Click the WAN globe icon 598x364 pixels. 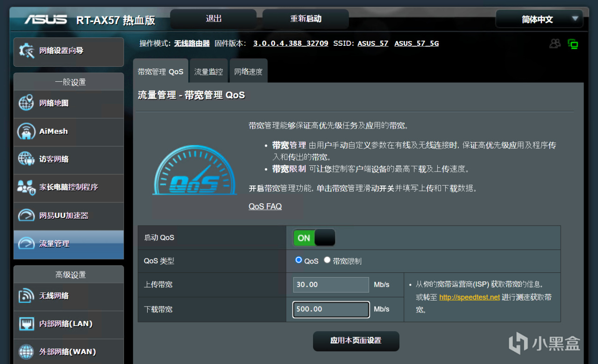(26, 352)
